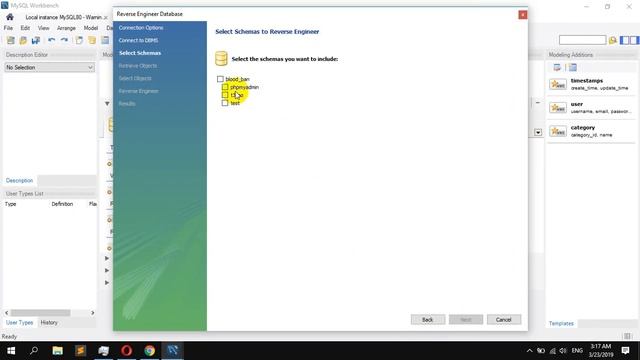Screen dimensions: 640x360
Task: Focus the search input field in toolbar
Action: (582, 40)
